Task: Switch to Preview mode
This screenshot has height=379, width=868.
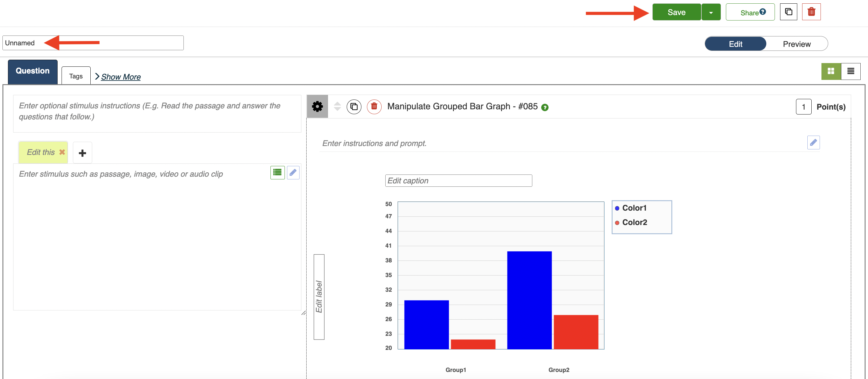Action: coord(796,44)
